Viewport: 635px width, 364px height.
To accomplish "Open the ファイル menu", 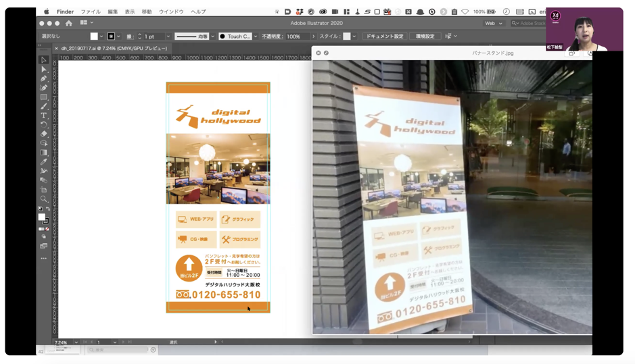I will click(x=91, y=11).
